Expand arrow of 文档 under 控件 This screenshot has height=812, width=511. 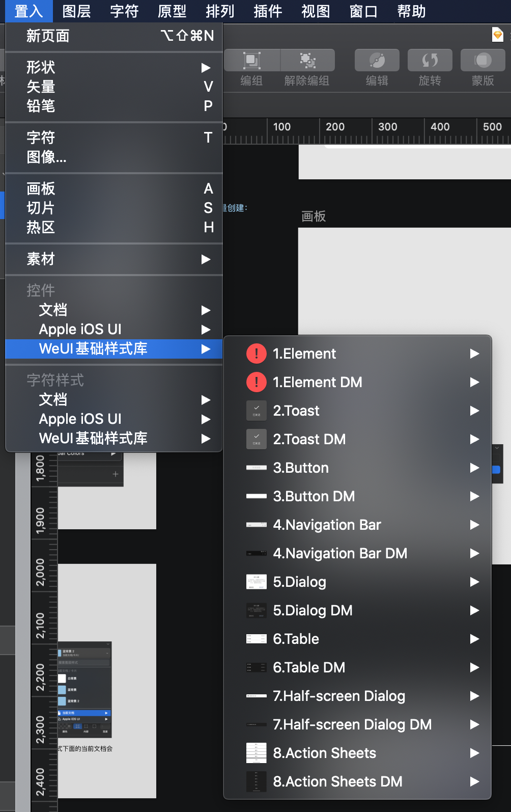click(x=206, y=310)
